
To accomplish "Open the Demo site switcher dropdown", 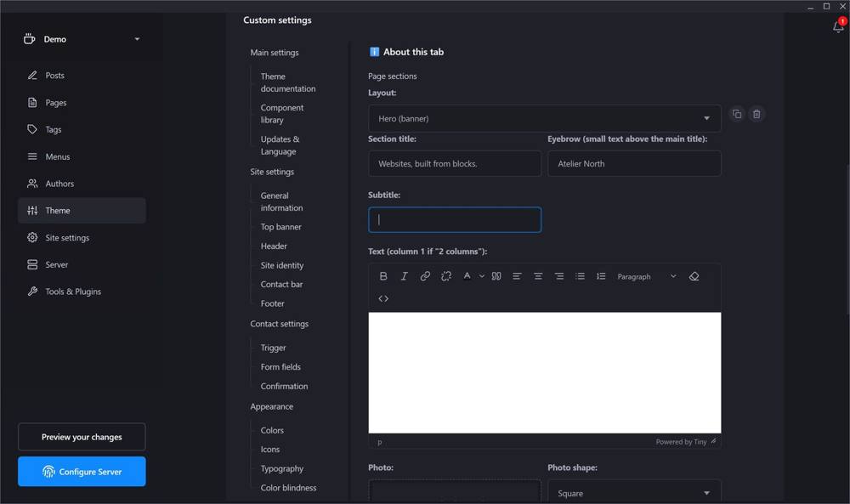I will point(82,39).
